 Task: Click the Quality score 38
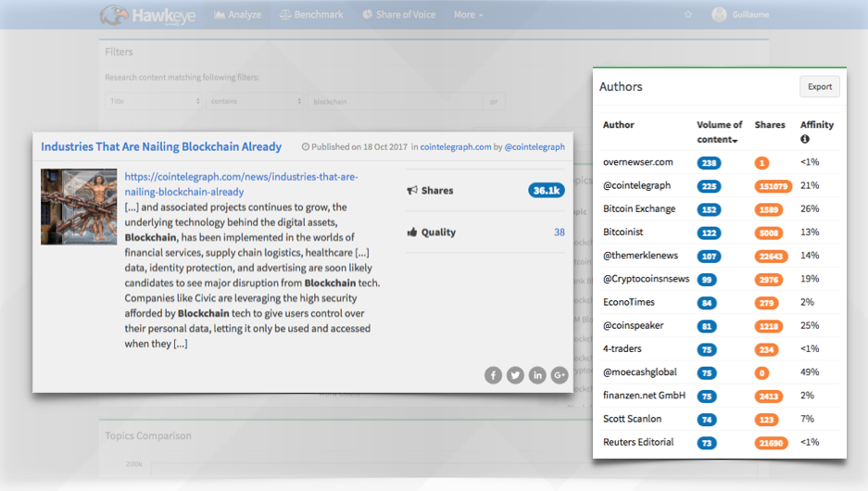(x=560, y=233)
